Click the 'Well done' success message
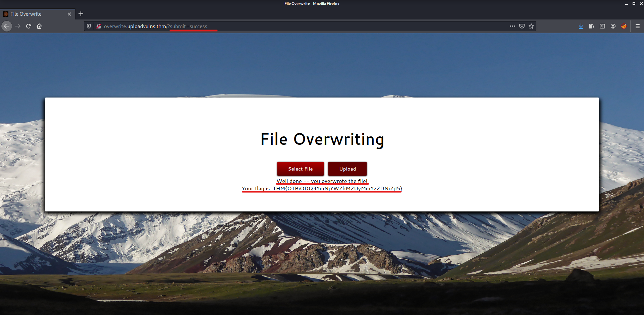This screenshot has width=644, height=315. (322, 181)
